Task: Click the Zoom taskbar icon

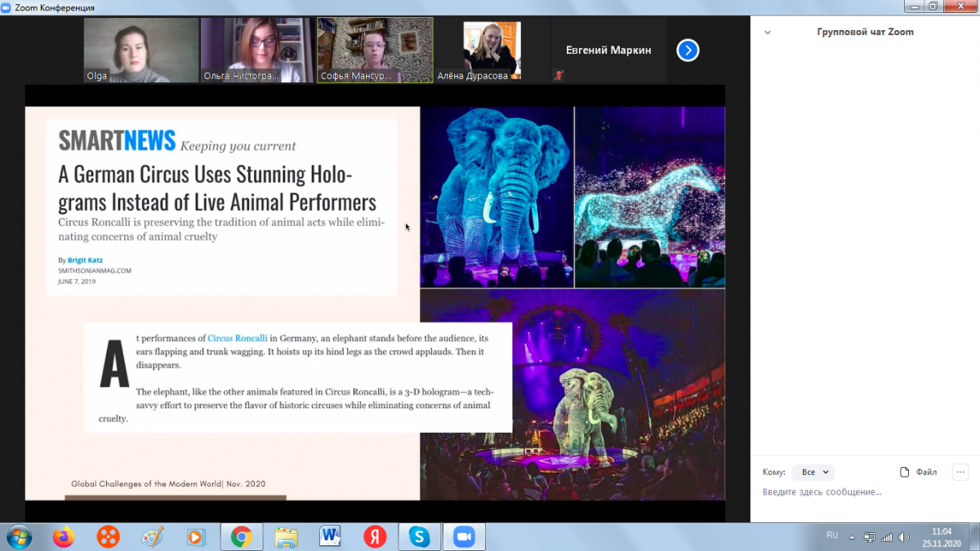Action: pos(464,536)
